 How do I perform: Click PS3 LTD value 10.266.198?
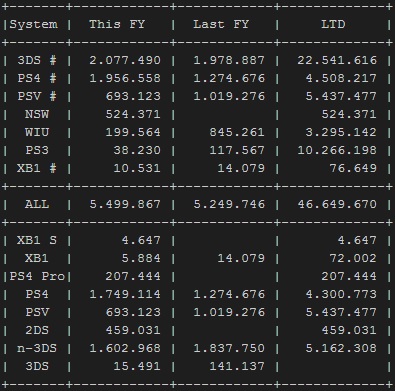pos(337,150)
